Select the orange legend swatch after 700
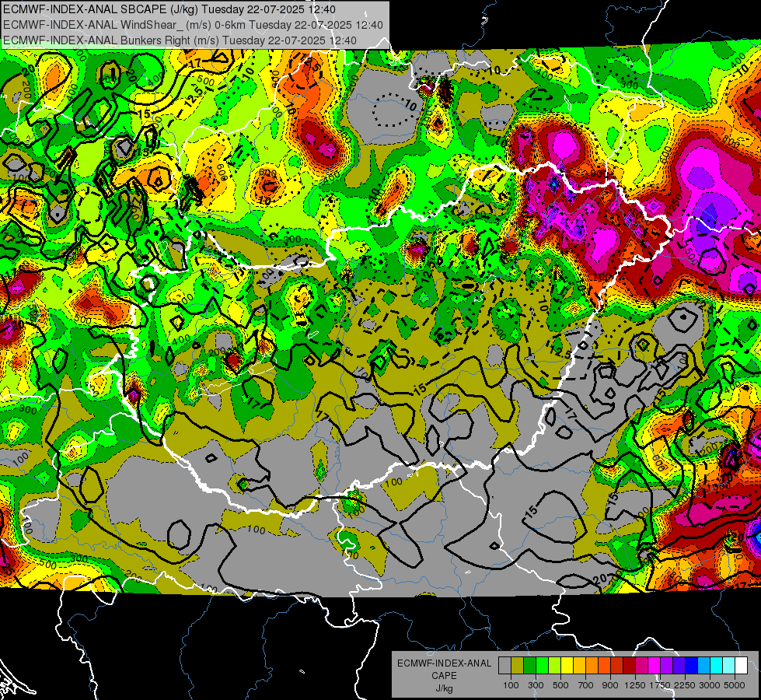The height and width of the screenshot is (700, 761). click(x=592, y=666)
